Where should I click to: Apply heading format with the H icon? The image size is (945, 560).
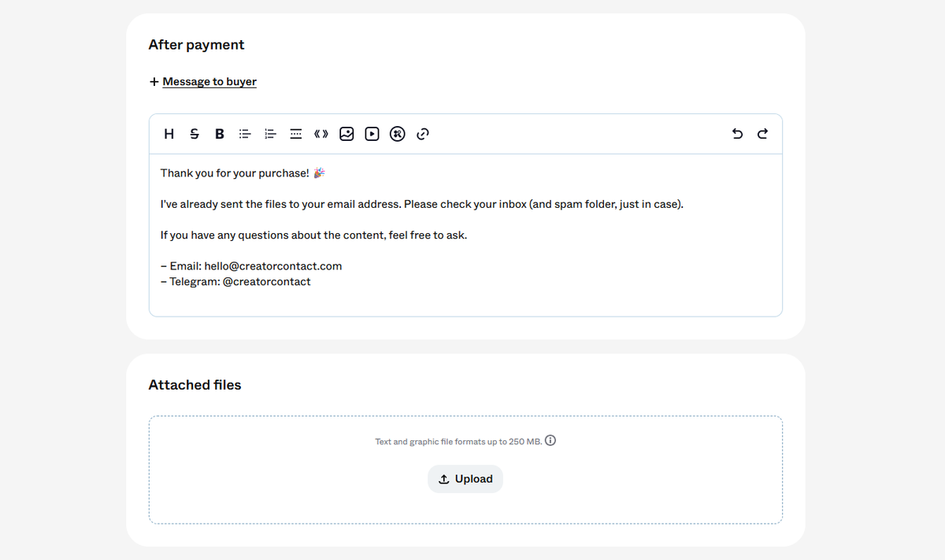[169, 134]
